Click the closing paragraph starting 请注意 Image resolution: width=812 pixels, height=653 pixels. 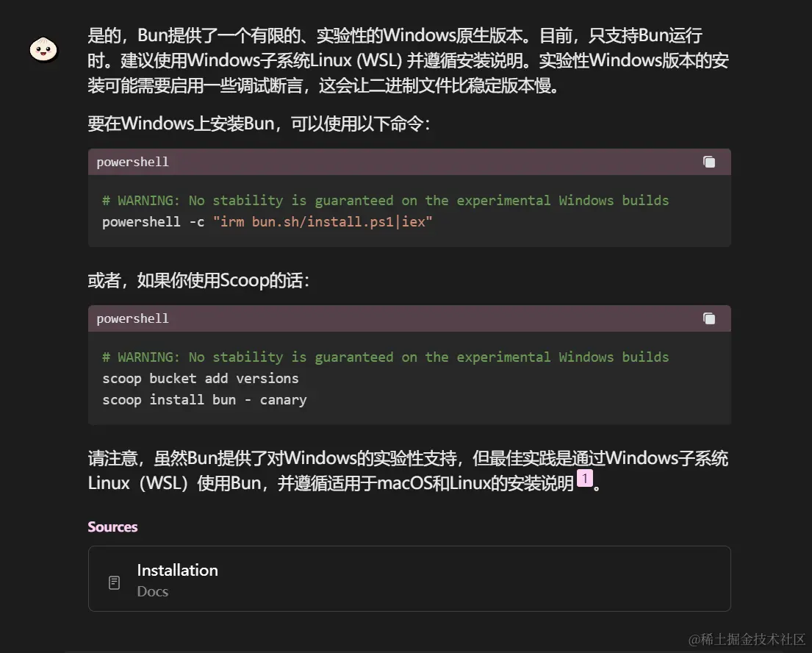tap(408, 471)
